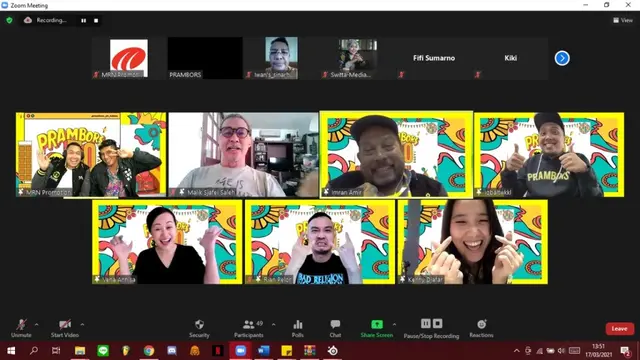640x360 pixels.
Task: Open WinRAR from taskbar
Action: tap(310, 351)
